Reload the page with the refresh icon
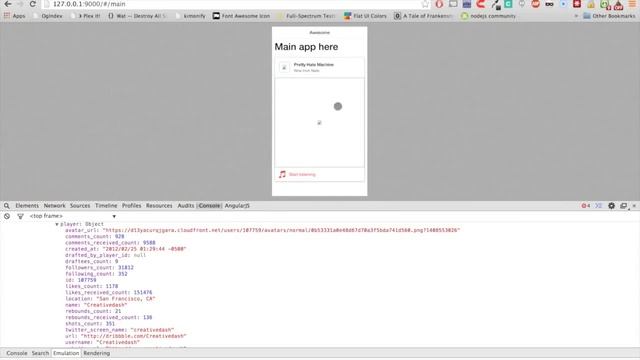The image size is (640, 360). [x=33, y=4]
